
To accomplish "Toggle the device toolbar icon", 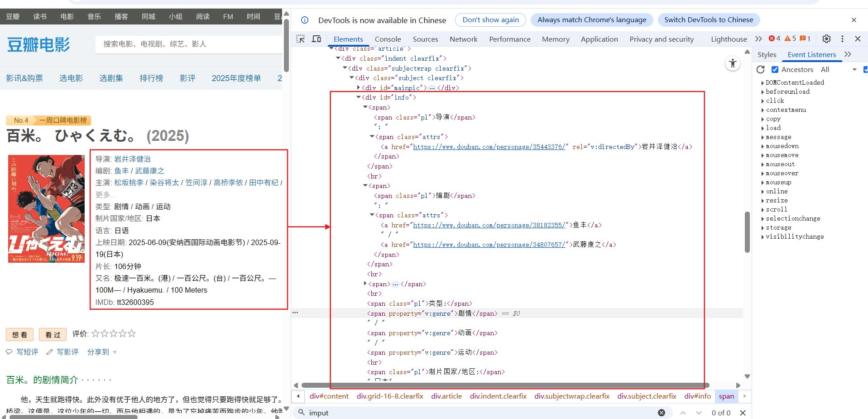I will tap(317, 39).
